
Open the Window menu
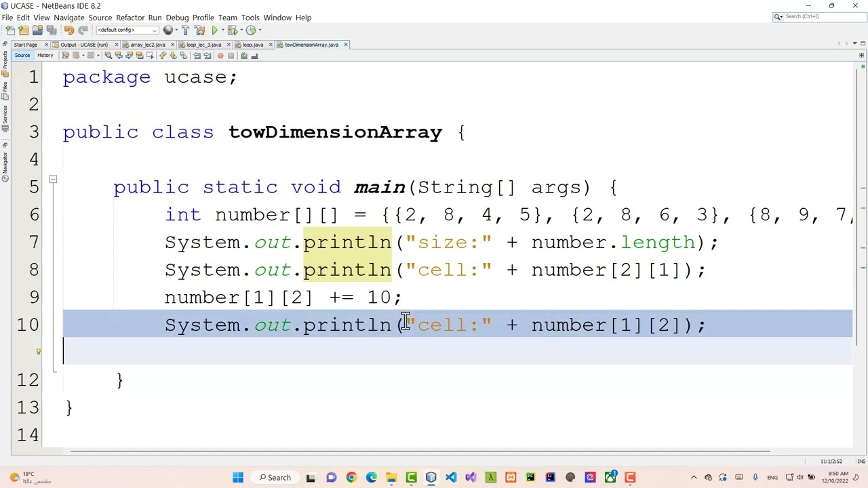point(277,18)
